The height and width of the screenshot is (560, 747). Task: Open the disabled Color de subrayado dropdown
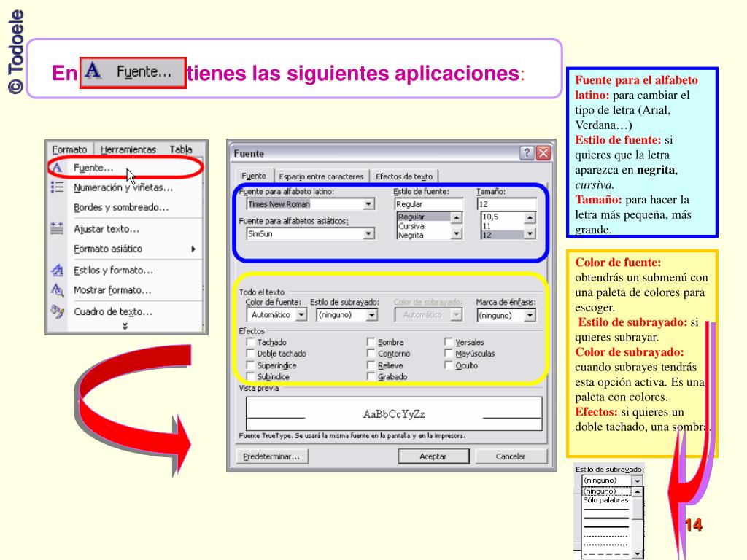point(457,315)
